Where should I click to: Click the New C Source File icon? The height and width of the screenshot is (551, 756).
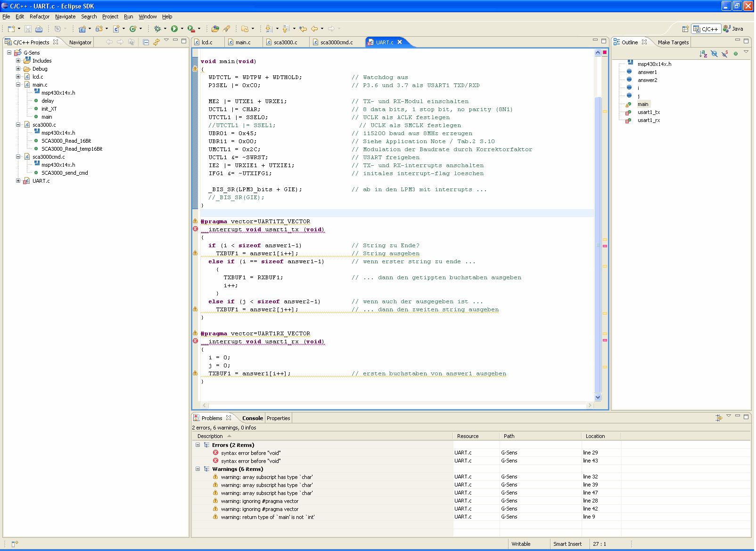coord(116,29)
